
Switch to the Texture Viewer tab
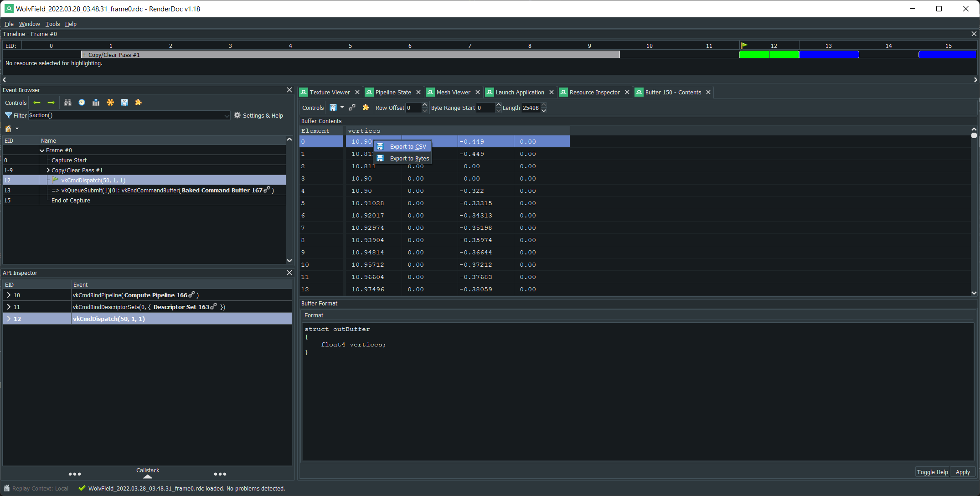[x=330, y=92]
